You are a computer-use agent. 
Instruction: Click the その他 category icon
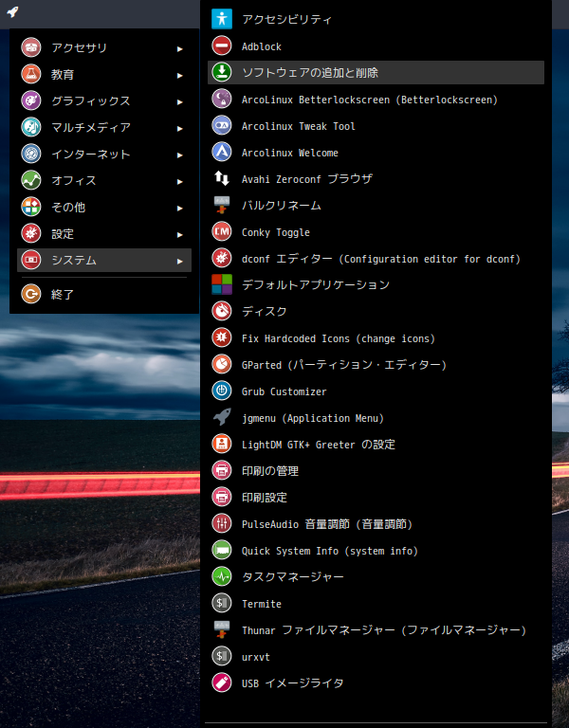click(x=31, y=207)
